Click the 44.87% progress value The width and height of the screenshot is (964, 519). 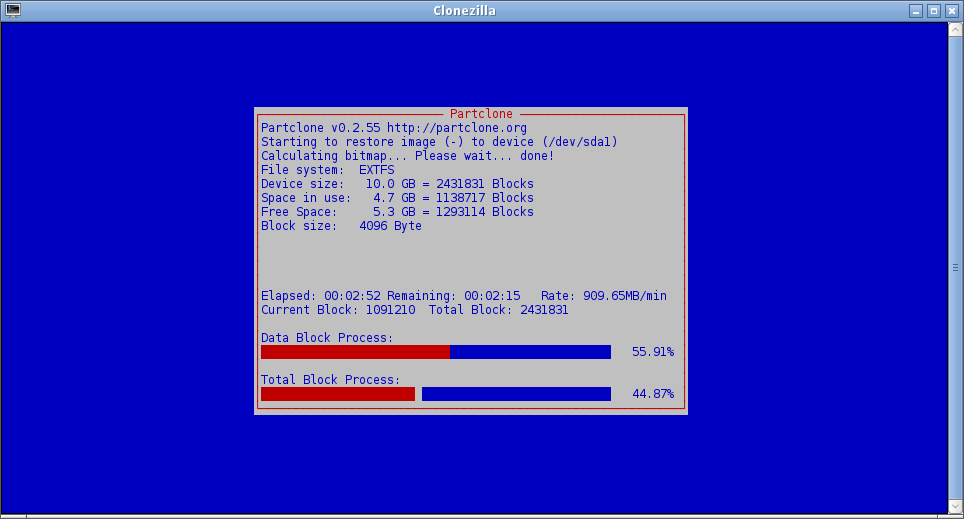click(x=653, y=394)
